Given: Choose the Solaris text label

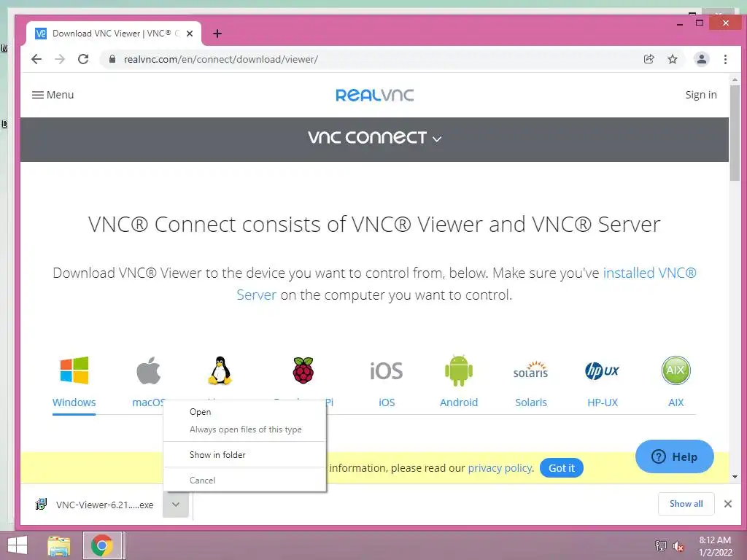Looking at the screenshot, I should pyautogui.click(x=531, y=402).
